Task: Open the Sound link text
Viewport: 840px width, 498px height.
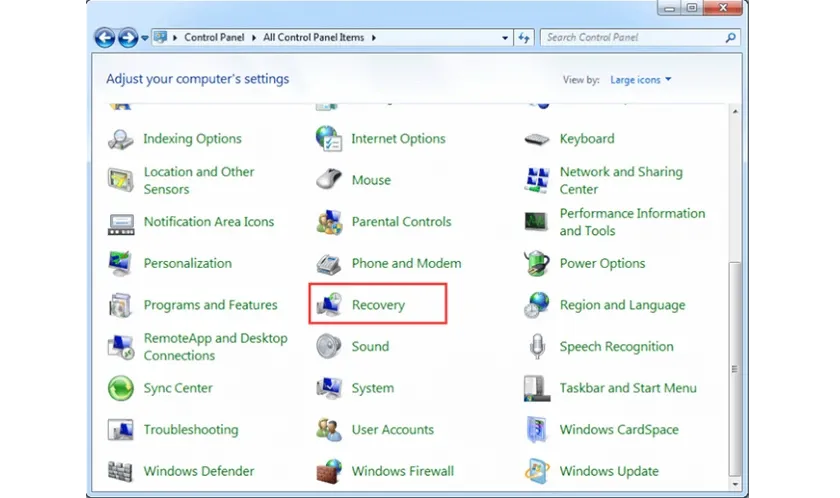Action: (370, 346)
